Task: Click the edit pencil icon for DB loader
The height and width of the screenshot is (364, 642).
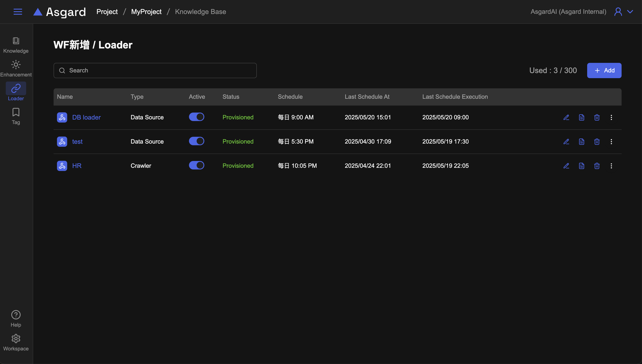Action: tap(566, 117)
